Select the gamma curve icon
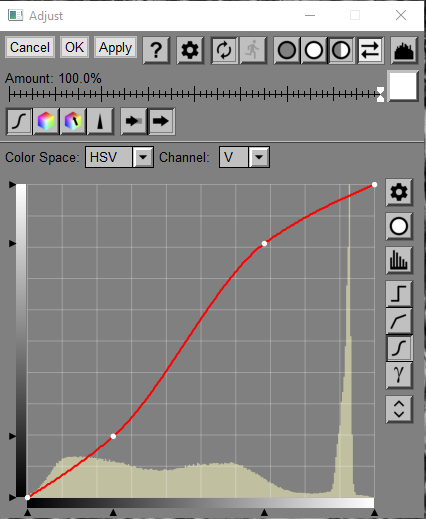This screenshot has height=519, width=426. point(399,375)
